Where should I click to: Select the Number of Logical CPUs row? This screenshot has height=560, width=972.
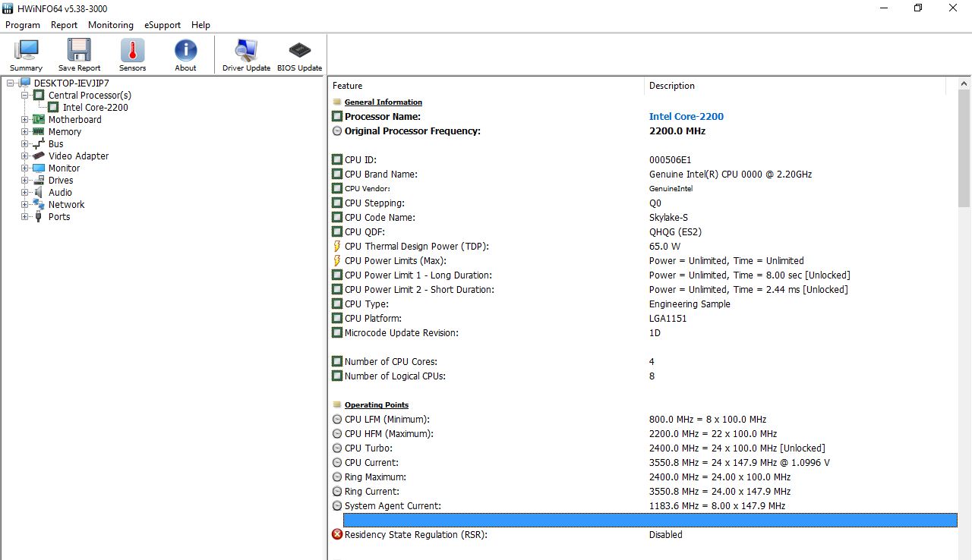645,376
